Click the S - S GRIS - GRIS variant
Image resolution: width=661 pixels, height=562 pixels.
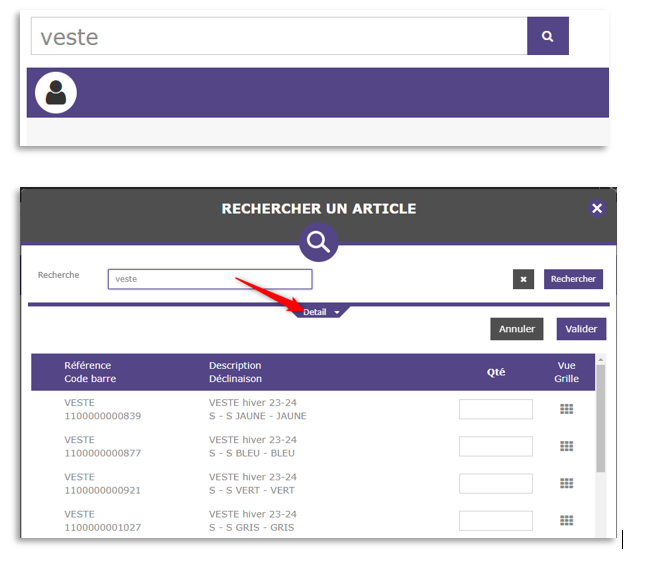(251, 527)
